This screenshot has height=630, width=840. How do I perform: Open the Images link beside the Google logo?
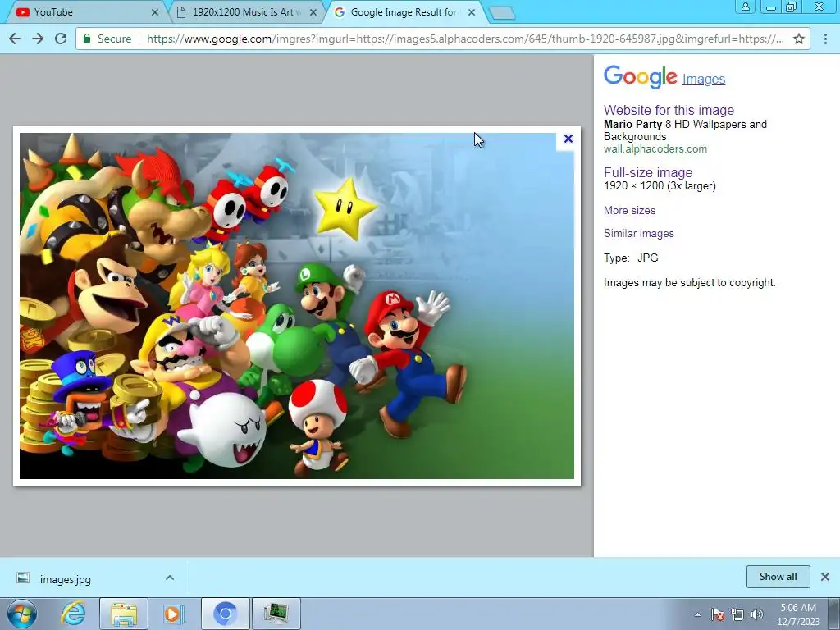tap(703, 80)
